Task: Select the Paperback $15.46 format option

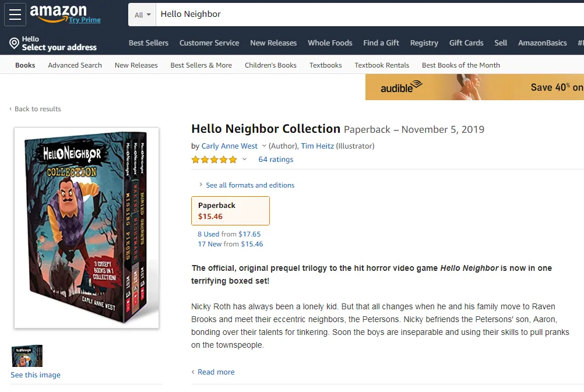Action: point(230,211)
